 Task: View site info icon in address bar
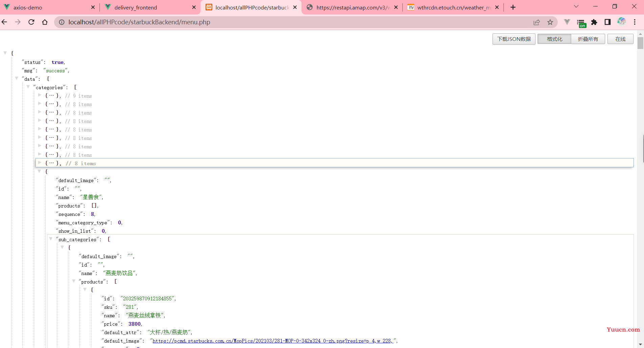click(x=62, y=22)
